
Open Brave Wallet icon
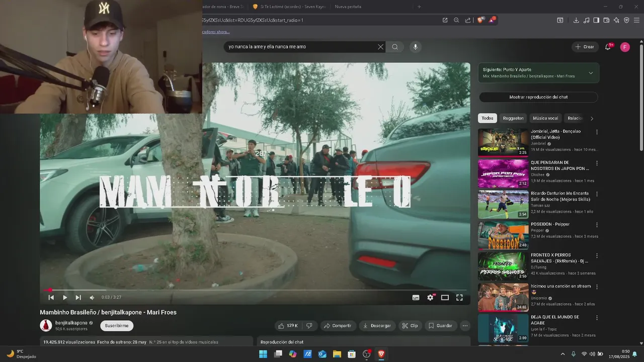[x=606, y=20]
